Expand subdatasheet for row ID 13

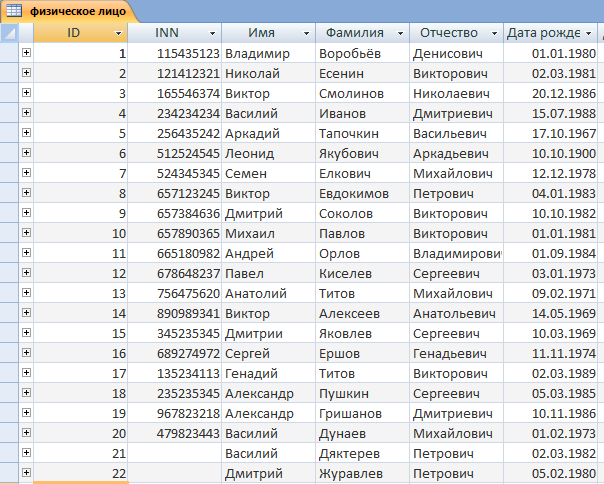pos(26,292)
